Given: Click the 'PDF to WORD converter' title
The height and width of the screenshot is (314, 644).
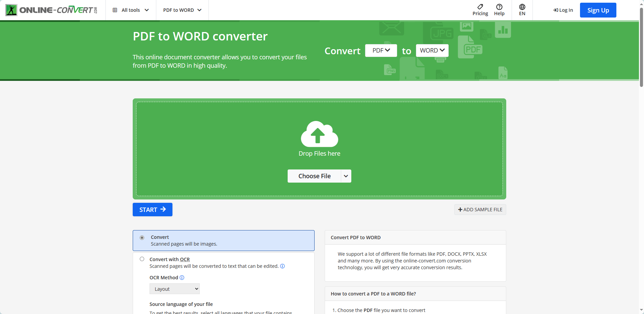Looking at the screenshot, I should click(200, 36).
